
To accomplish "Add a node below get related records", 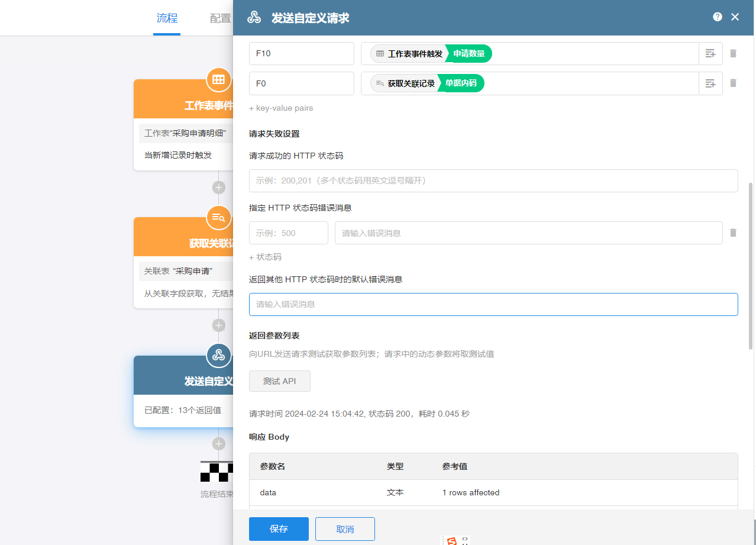I will pyautogui.click(x=219, y=325).
